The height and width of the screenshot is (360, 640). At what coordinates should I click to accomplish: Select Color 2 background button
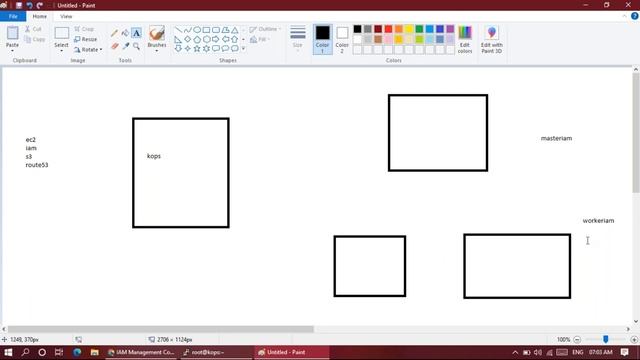coord(342,39)
